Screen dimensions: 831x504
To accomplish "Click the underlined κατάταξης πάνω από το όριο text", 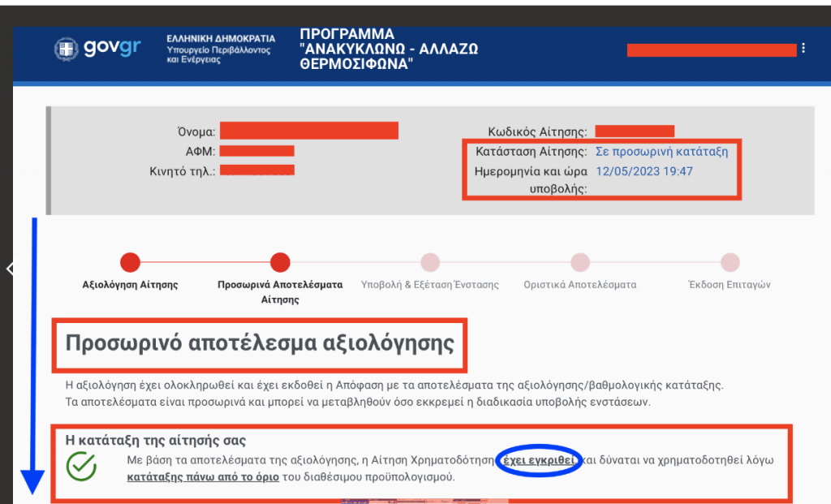I will [203, 476].
